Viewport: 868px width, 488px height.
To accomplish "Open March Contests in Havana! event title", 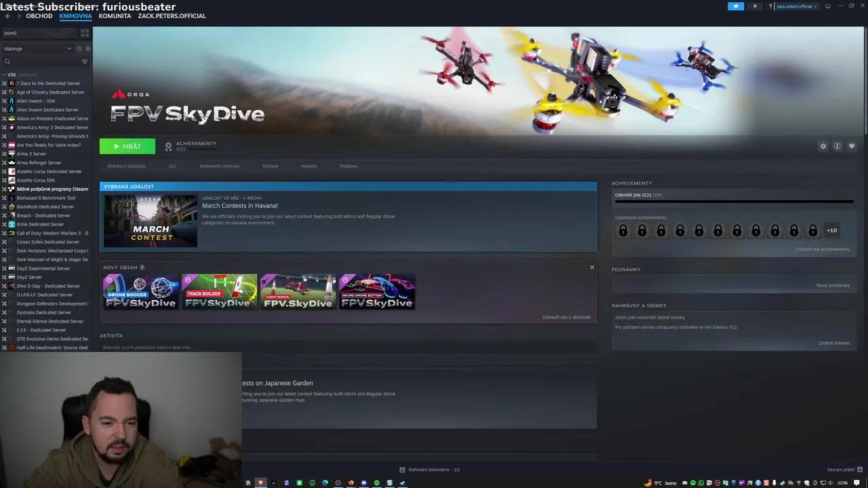I will [240, 205].
